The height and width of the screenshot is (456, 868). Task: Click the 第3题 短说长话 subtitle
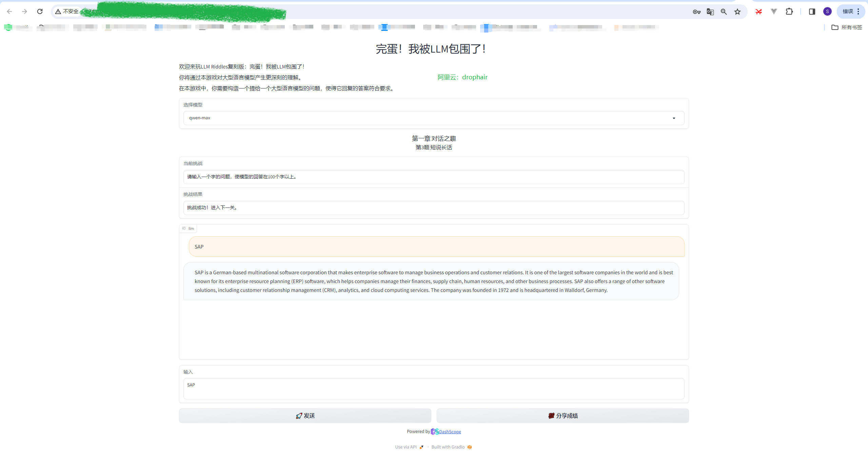click(434, 147)
